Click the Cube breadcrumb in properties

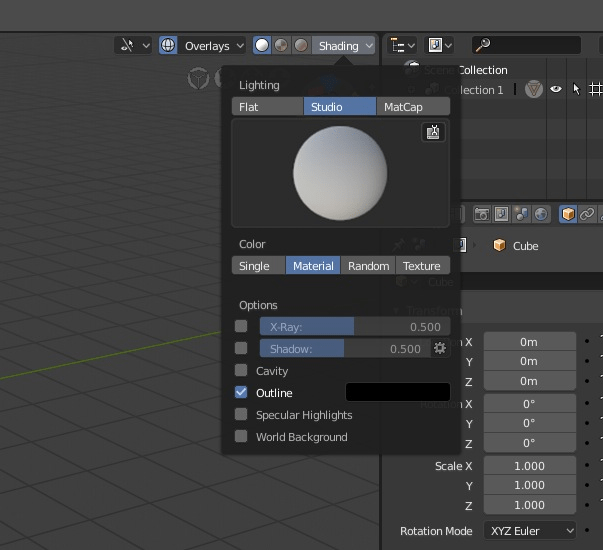(525, 246)
